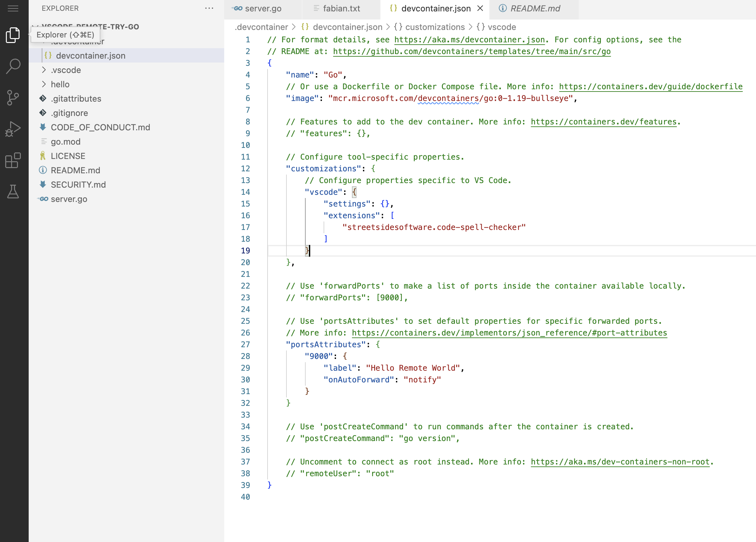756x542 pixels.
Task: Open Run and Debug view
Action: point(13,129)
